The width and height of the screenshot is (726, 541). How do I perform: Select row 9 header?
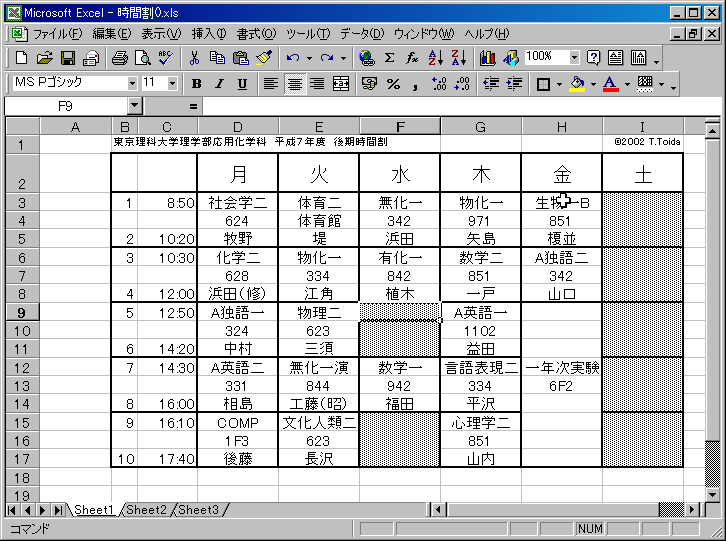[x=22, y=313]
